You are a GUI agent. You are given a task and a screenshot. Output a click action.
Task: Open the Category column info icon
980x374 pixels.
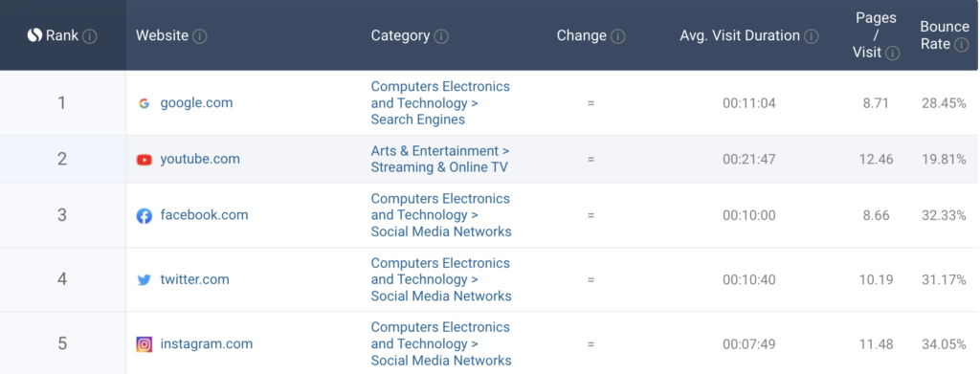(441, 36)
